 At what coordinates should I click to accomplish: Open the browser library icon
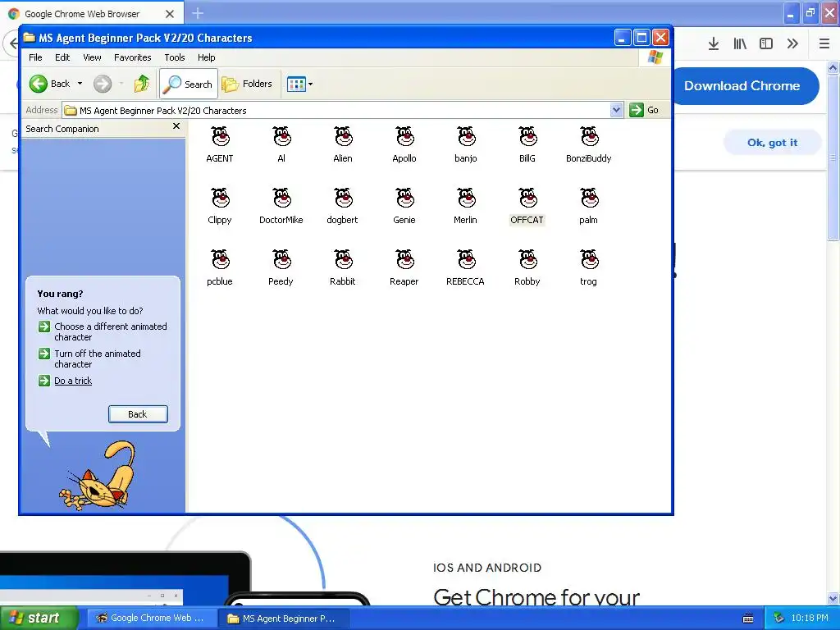(740, 44)
